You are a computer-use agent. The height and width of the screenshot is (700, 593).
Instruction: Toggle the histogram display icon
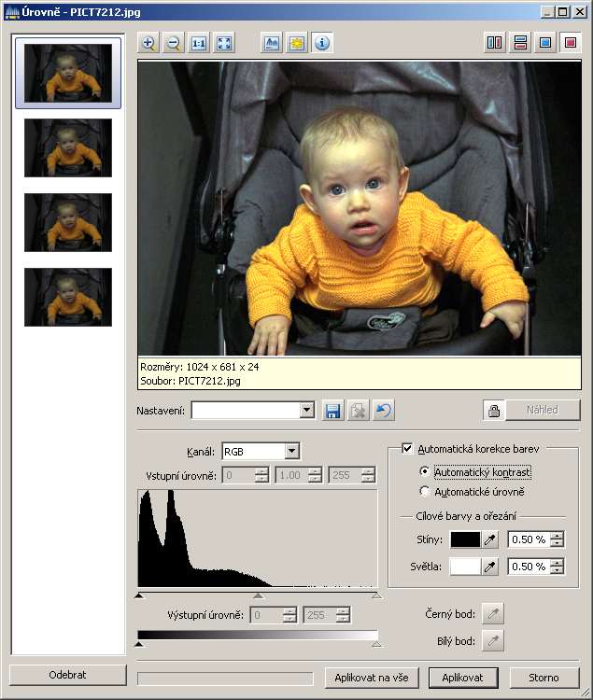click(272, 43)
